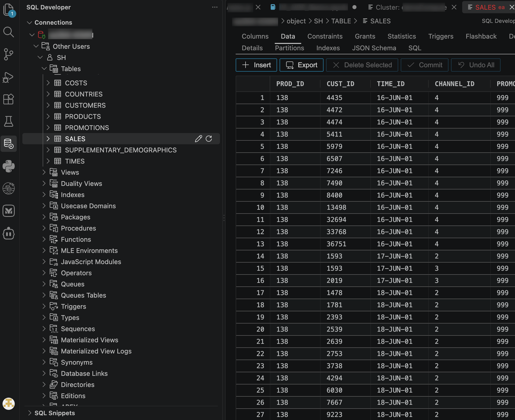Click the Delete Selected button

click(362, 65)
